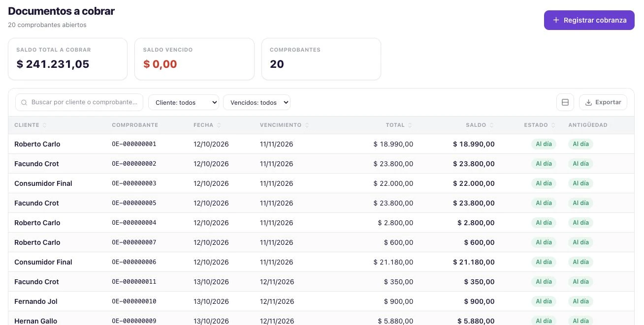Image resolution: width=644 pixels, height=325 pixels.
Task: Click client name Fernando Jol
Action: point(36,301)
